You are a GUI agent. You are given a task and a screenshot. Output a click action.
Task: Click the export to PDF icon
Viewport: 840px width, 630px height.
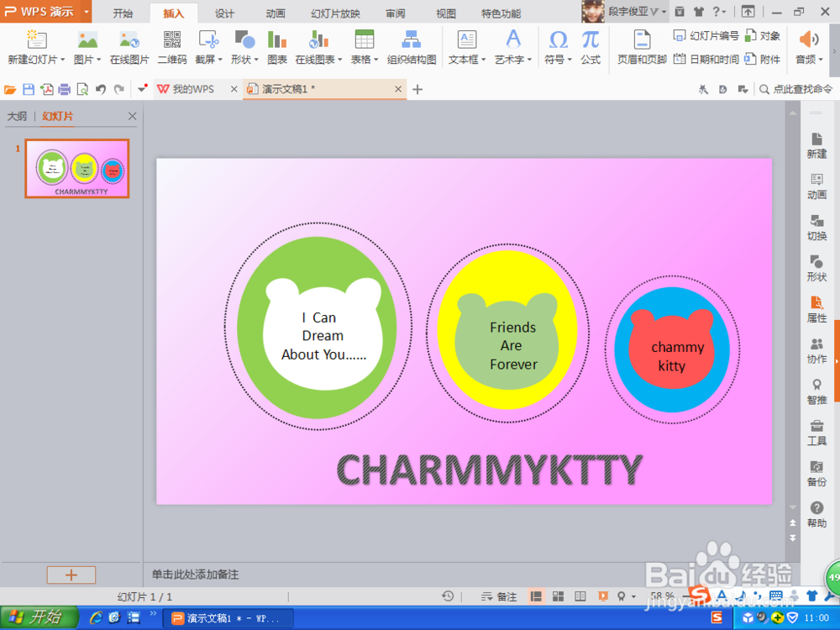[x=46, y=90]
